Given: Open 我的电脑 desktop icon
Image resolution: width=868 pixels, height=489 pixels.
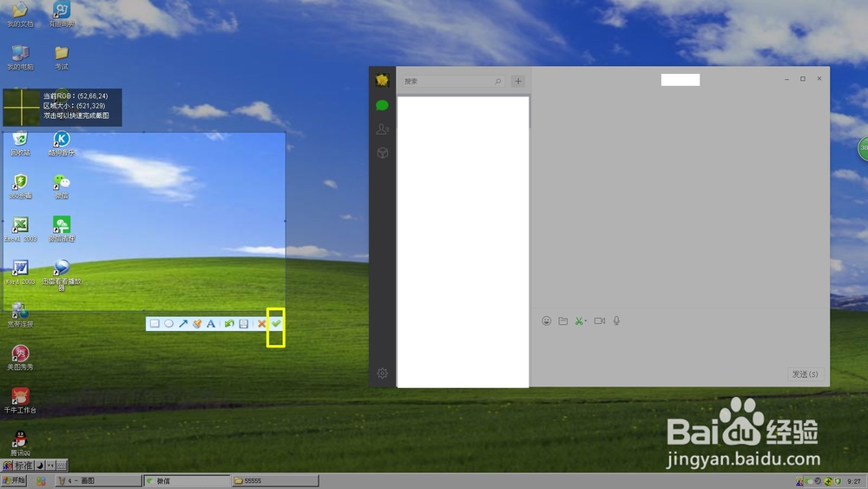Looking at the screenshot, I should point(20,57).
